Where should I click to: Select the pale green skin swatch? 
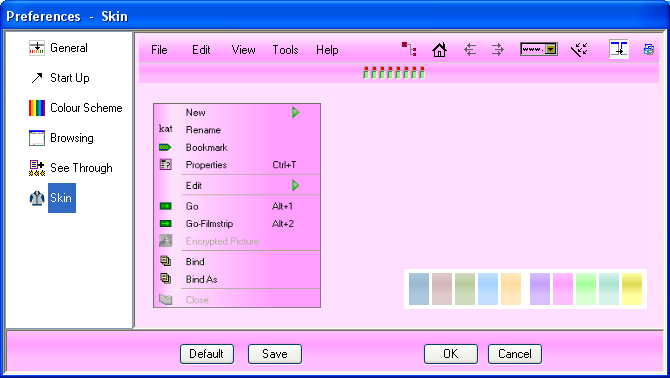point(586,289)
